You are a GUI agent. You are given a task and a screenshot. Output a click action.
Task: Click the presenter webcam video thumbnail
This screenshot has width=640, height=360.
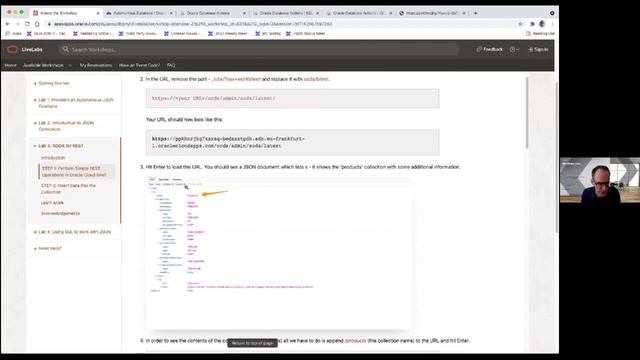600,180
